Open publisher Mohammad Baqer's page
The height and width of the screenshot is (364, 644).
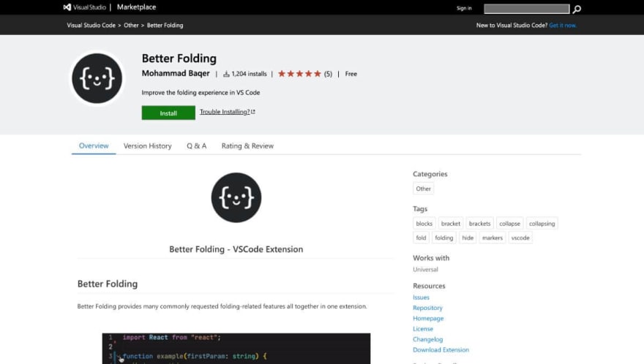pos(176,73)
